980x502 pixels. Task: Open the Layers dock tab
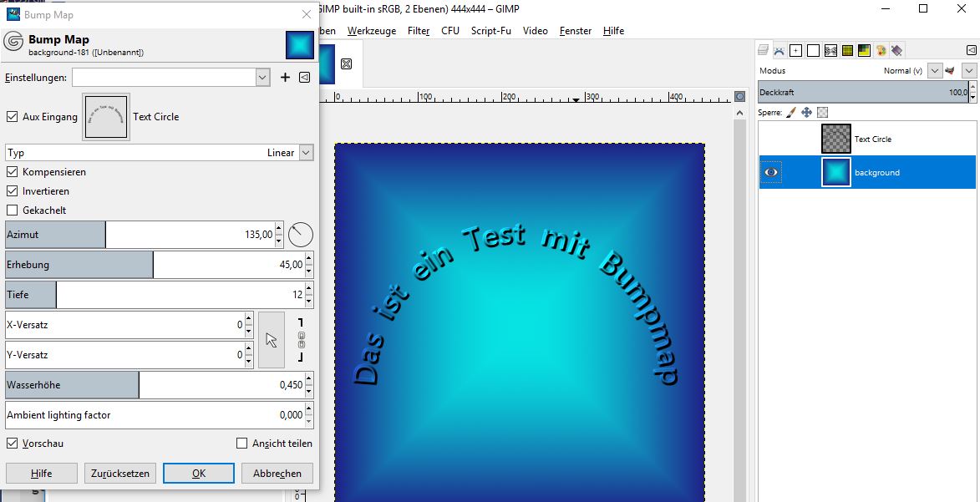(763, 51)
